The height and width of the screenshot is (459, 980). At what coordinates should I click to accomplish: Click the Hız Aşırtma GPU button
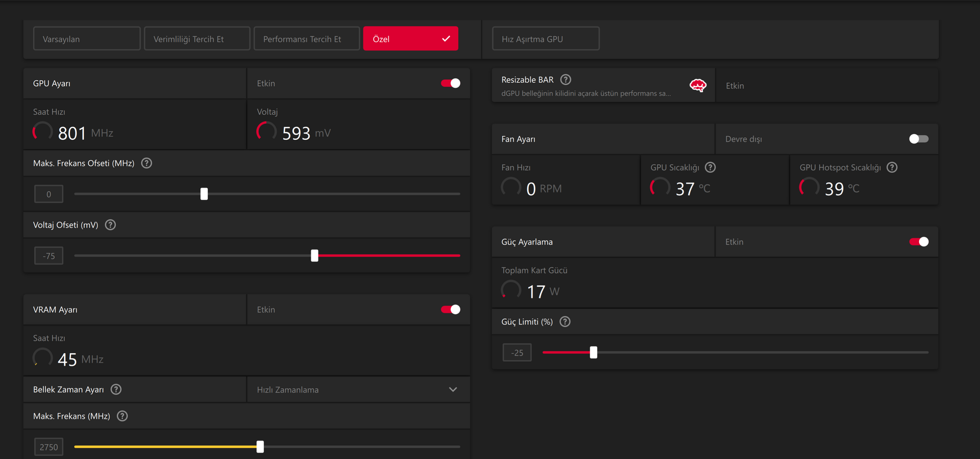(x=546, y=39)
